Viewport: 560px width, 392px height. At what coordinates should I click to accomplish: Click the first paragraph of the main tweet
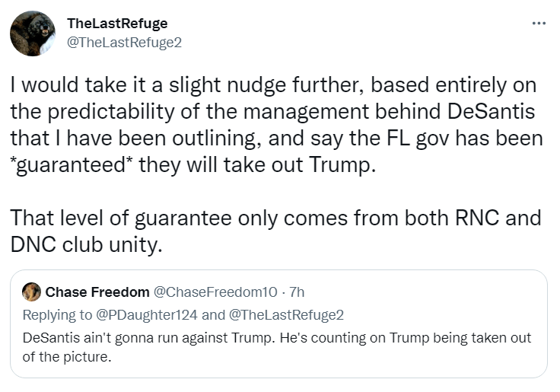275,126
